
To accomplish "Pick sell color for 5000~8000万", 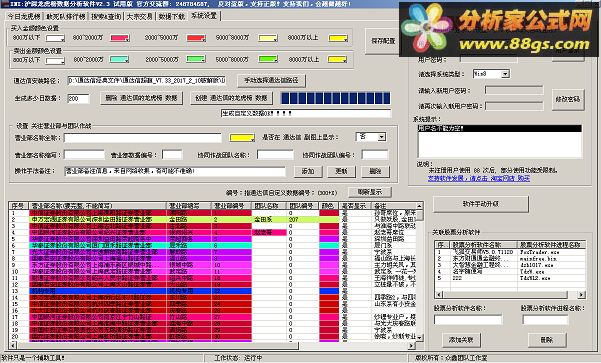I will pos(268,59).
